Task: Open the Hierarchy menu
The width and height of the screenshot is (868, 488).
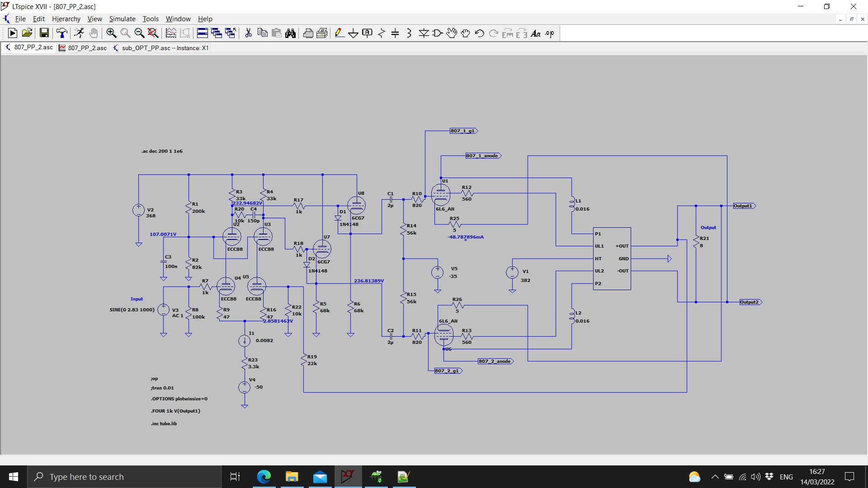Action: (x=66, y=19)
